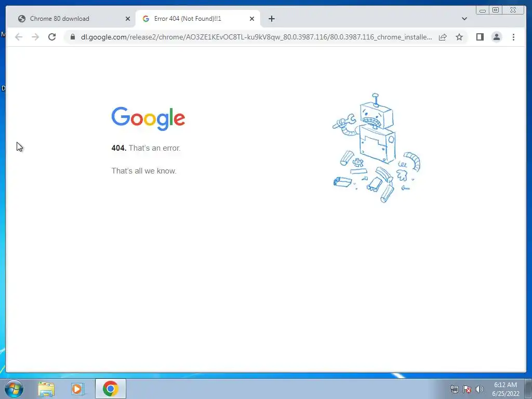Click the 'That's all we know.' text
Image resolution: width=532 pixels, height=399 pixels.
(144, 170)
